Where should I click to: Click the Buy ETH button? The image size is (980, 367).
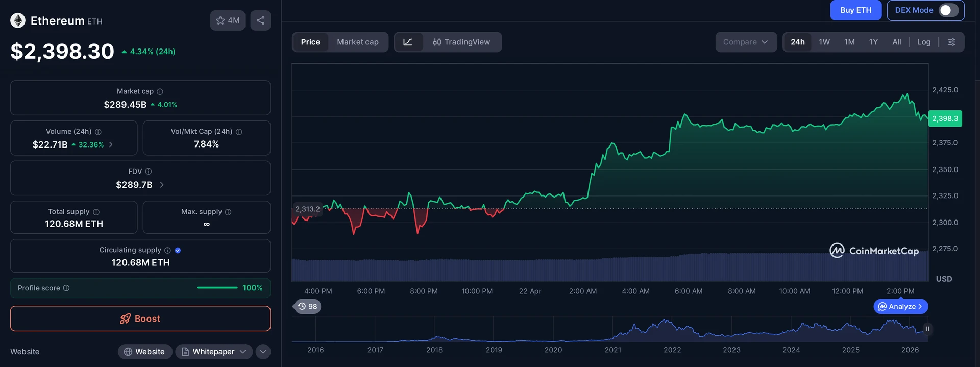(x=856, y=10)
